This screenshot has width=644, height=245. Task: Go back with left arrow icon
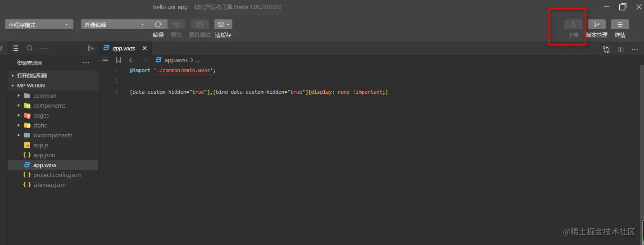point(132,60)
